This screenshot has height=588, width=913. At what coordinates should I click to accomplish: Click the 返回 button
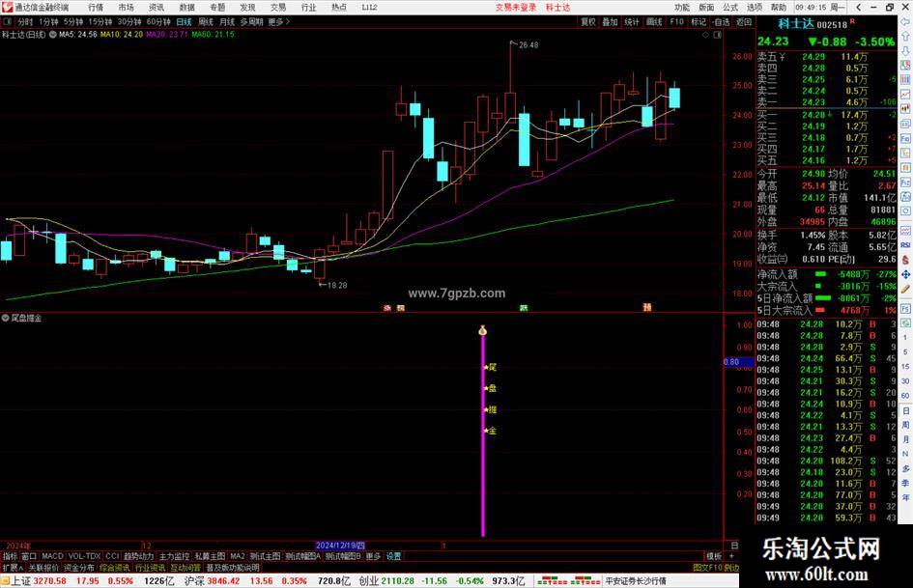click(x=744, y=22)
